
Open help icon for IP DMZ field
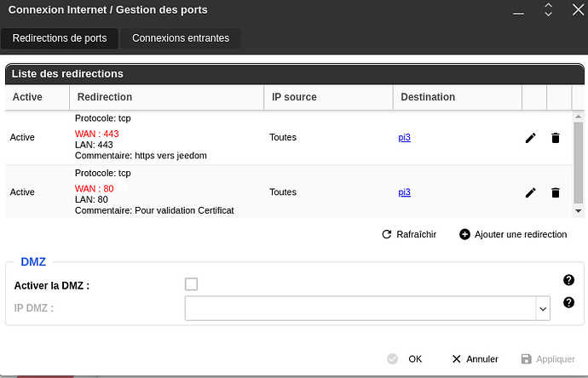[568, 302]
